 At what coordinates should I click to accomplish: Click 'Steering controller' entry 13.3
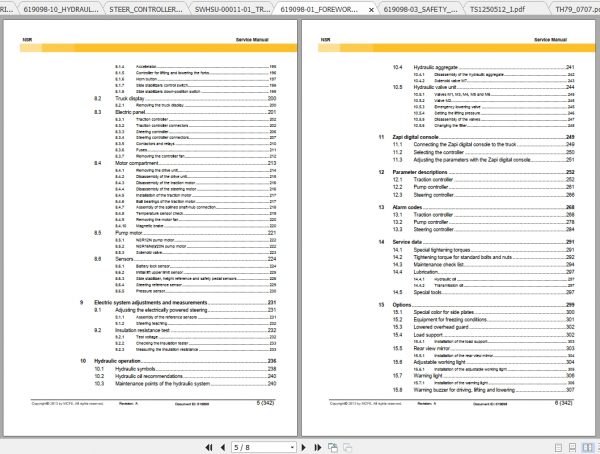click(x=434, y=230)
